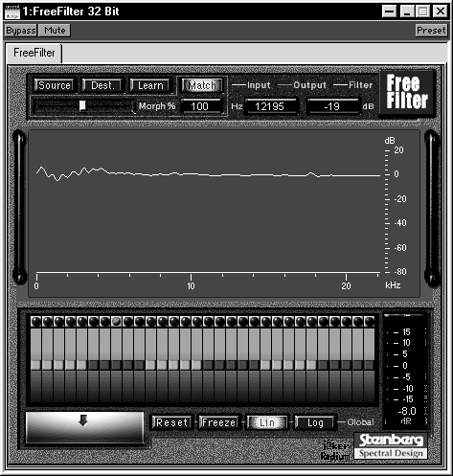
Task: Click the Learn button
Action: pyautogui.click(x=150, y=85)
